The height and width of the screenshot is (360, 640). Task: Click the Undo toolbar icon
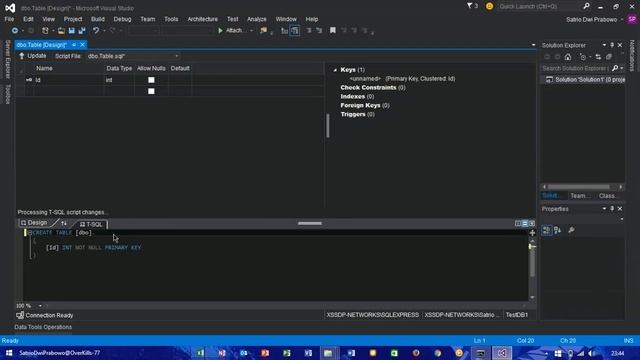click(96, 31)
